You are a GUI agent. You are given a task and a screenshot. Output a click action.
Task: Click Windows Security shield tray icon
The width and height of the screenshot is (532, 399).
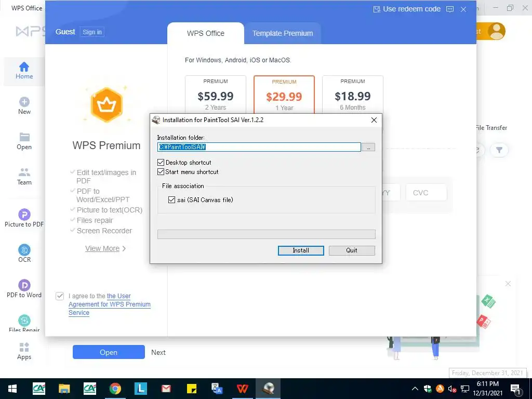pos(428,389)
